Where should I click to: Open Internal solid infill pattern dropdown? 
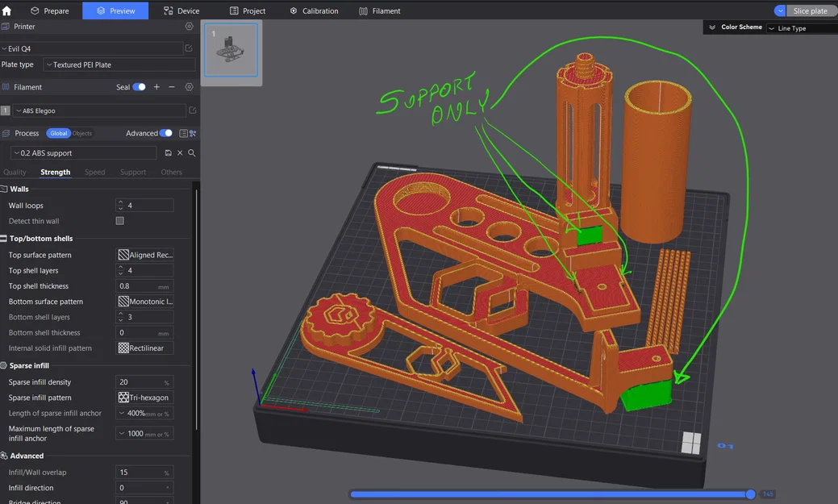click(145, 348)
